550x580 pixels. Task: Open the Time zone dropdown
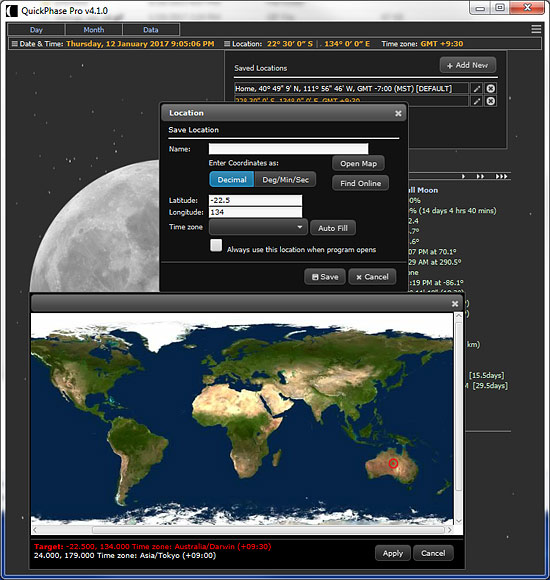pos(258,227)
